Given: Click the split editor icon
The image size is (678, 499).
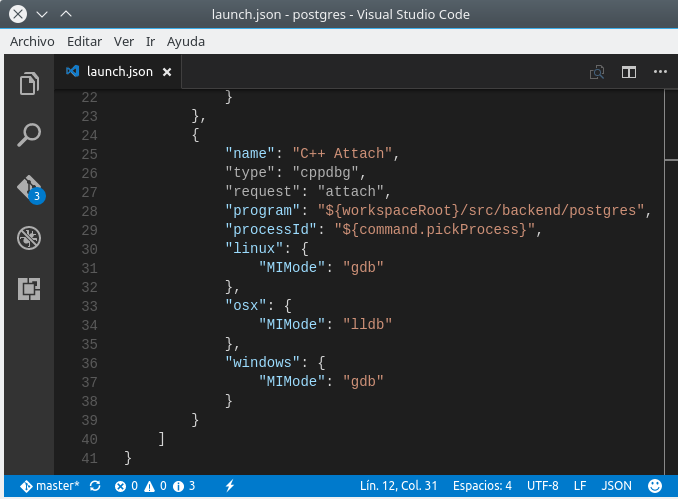Looking at the screenshot, I should pyautogui.click(x=628, y=72).
